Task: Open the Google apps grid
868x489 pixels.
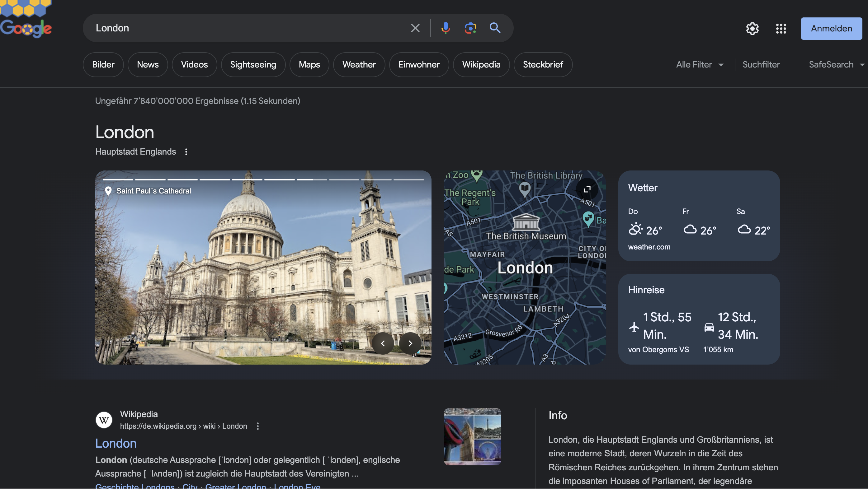Action: click(781, 29)
